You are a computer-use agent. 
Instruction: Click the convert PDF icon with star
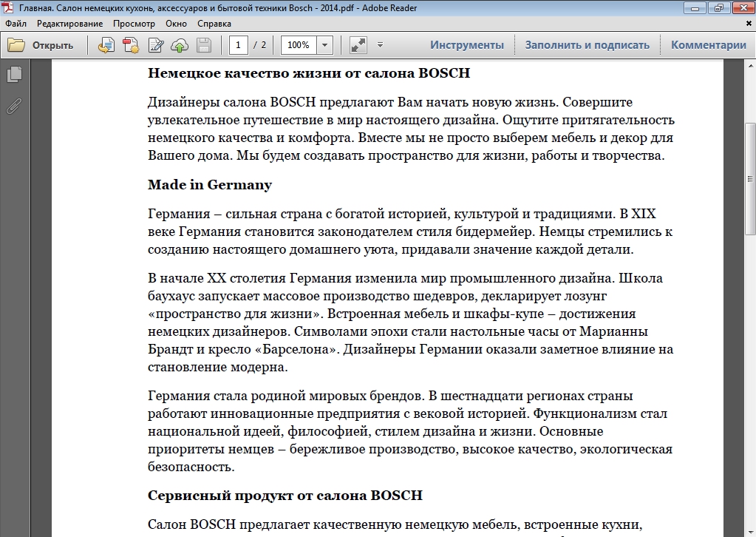point(131,45)
